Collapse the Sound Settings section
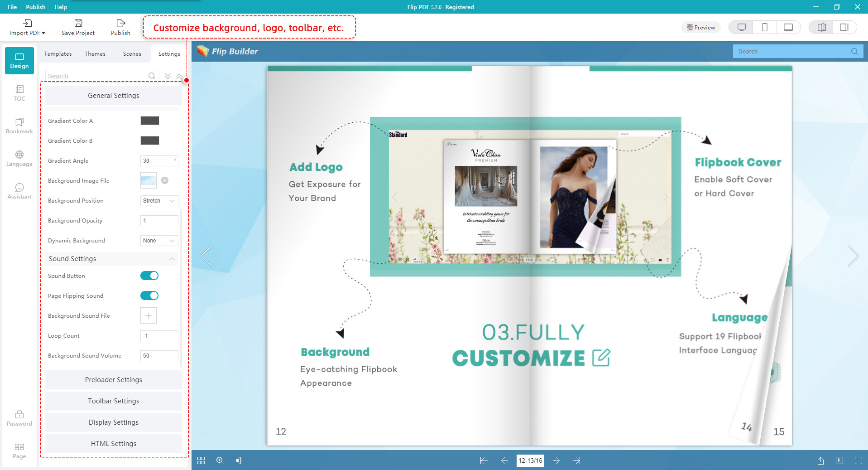Image resolution: width=868 pixels, height=470 pixels. [x=172, y=258]
